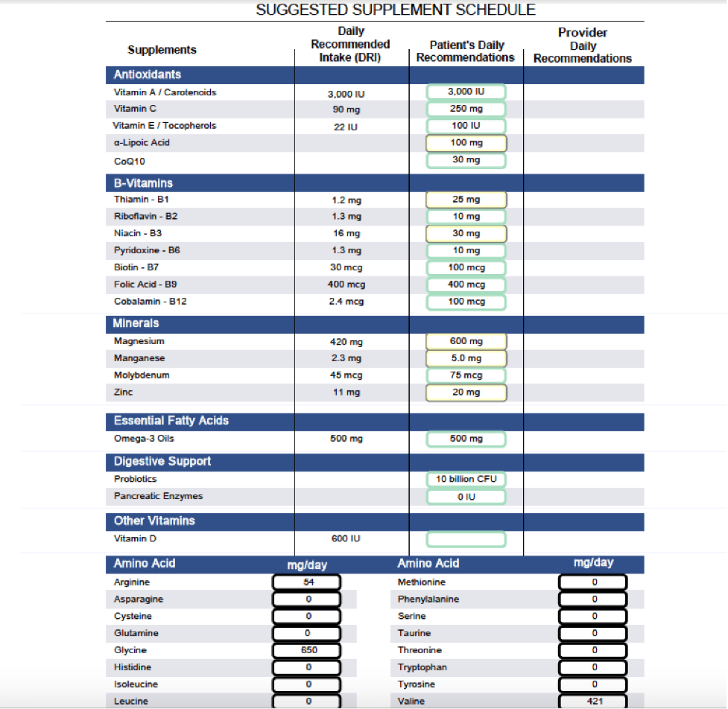The height and width of the screenshot is (709, 728).
Task: Select the Omega-3 Oils patient recommendation field
Action: coord(466,439)
